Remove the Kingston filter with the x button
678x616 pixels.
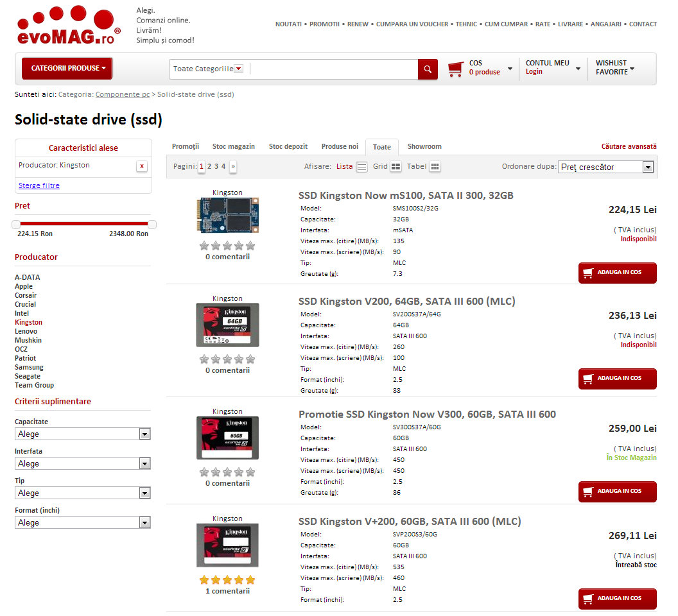(142, 166)
